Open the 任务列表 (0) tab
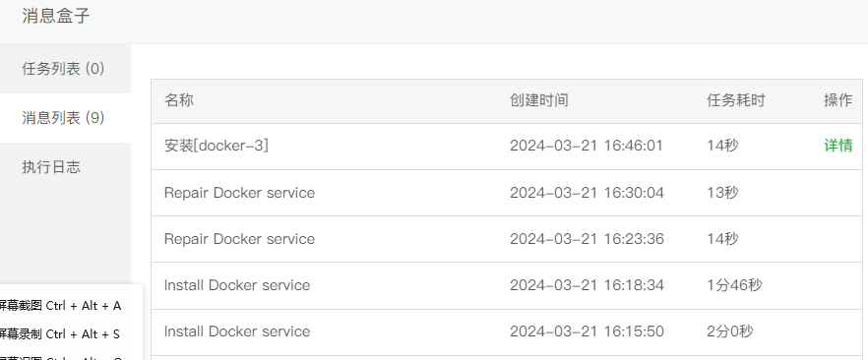The image size is (868, 360). click(65, 69)
